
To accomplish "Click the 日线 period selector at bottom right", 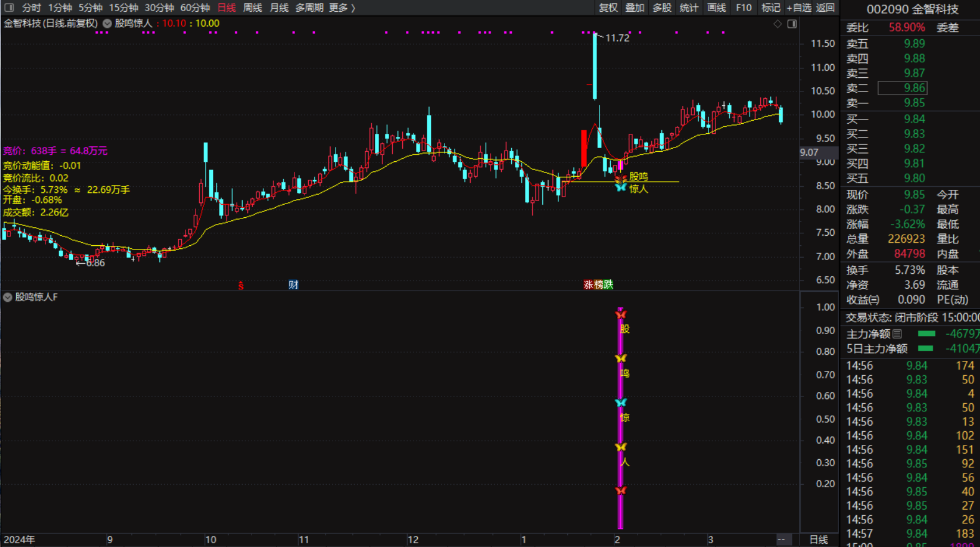I will [818, 540].
